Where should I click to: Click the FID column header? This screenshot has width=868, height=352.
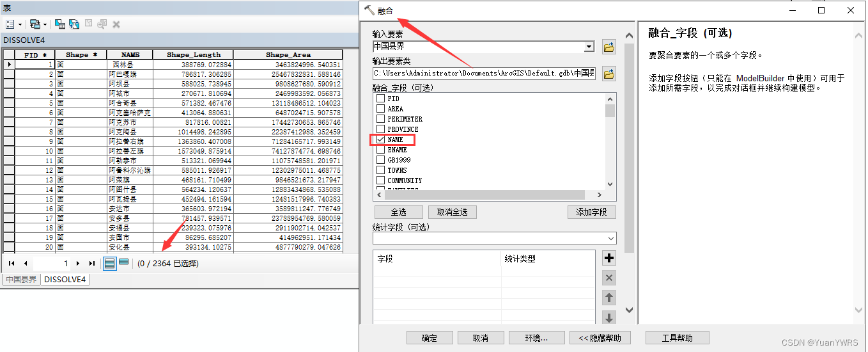pos(35,55)
